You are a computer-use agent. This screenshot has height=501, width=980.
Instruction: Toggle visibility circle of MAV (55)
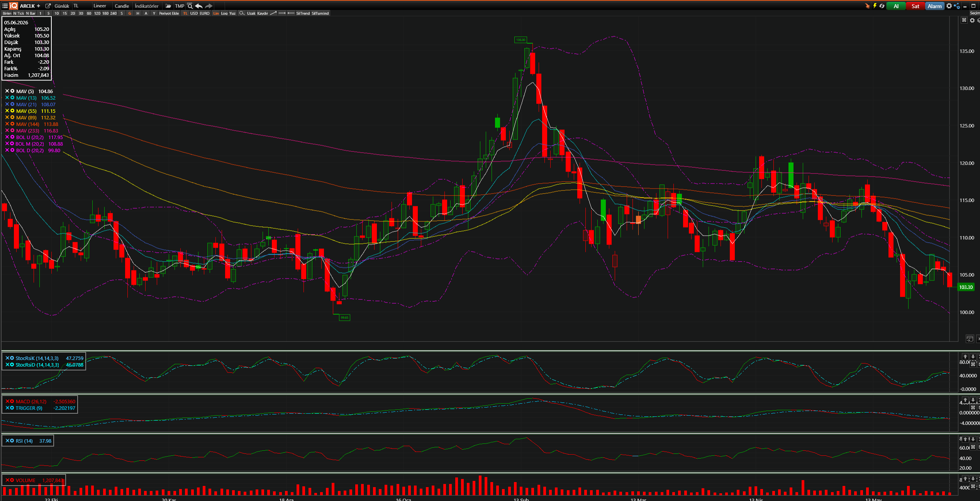tap(12, 111)
